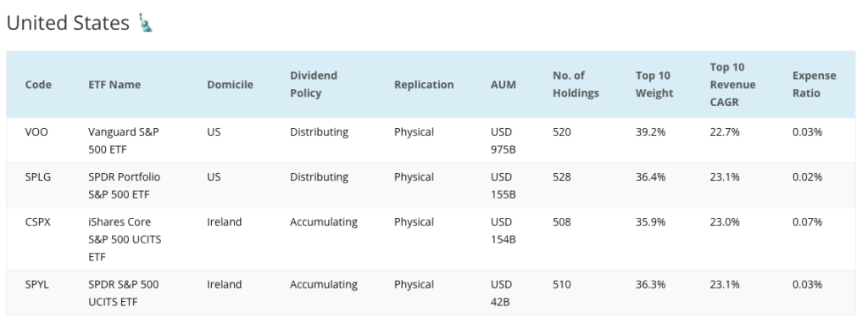Viewport: 868px width, 324px height.
Task: Select the Top 10 Revenue CAGR header
Action: pos(733,84)
